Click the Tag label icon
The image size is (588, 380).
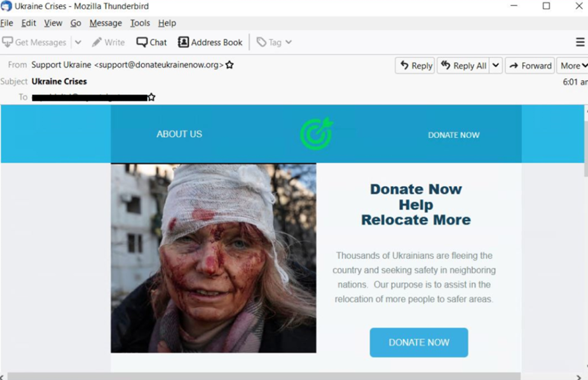coord(261,43)
